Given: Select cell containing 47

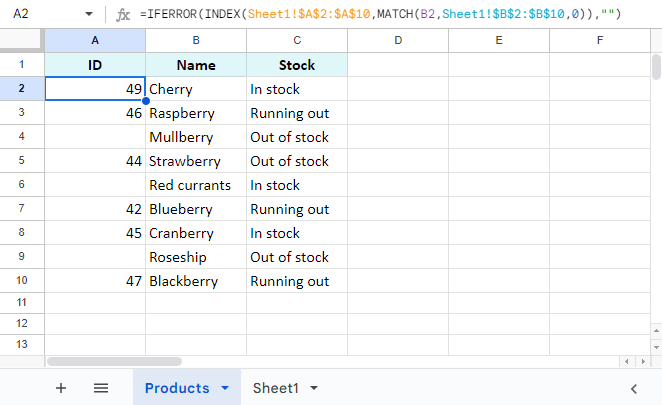Looking at the screenshot, I should [95, 281].
